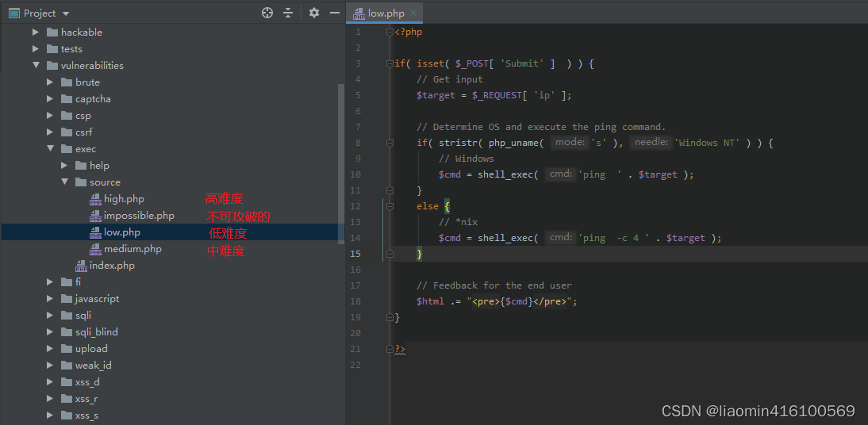This screenshot has width=868, height=425.
Task: Close the low.php editor tab
Action: coord(413,13)
